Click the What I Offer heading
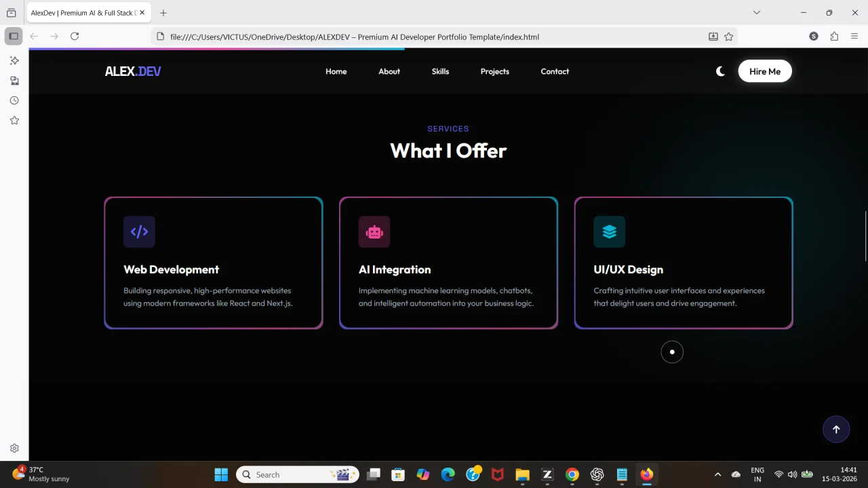 448,150
